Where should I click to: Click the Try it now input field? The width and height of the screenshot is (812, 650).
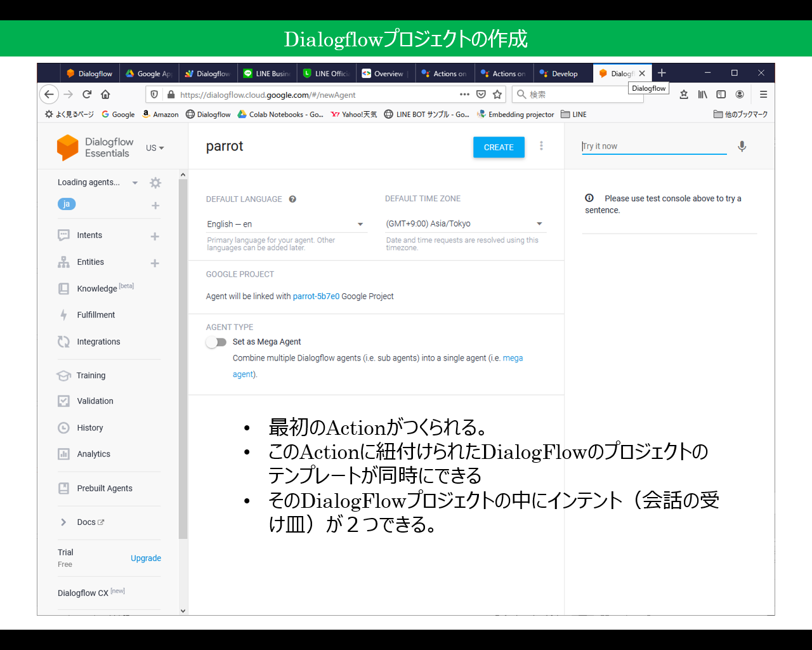click(654, 146)
